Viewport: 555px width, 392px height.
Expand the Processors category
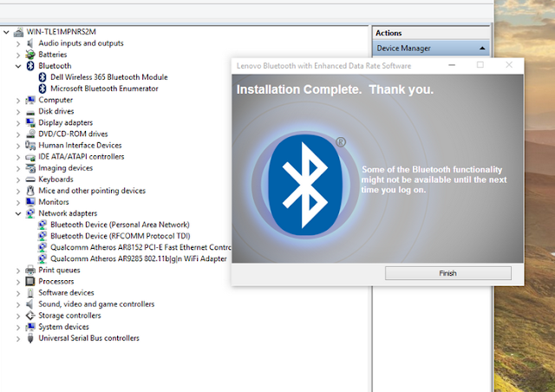(x=18, y=282)
